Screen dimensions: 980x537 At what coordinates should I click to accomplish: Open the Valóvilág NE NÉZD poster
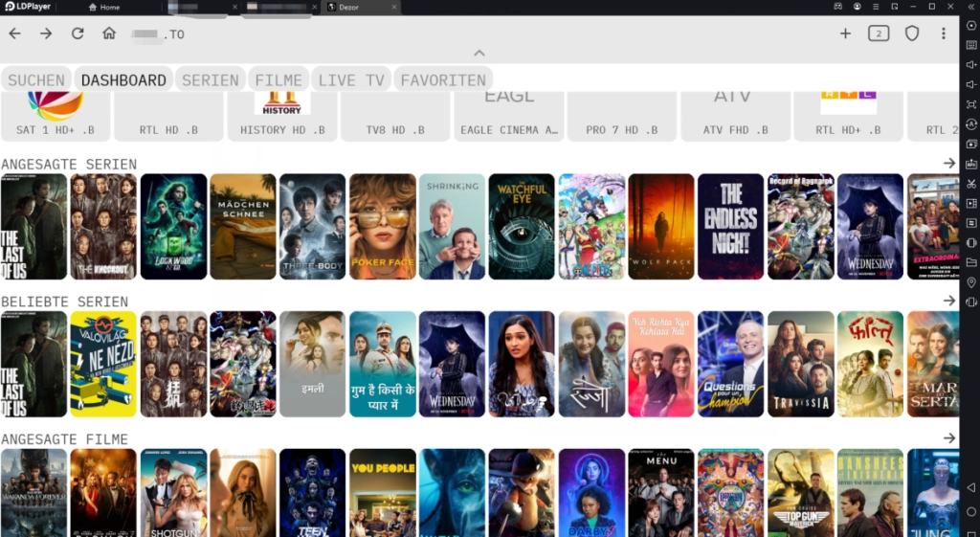tap(103, 364)
